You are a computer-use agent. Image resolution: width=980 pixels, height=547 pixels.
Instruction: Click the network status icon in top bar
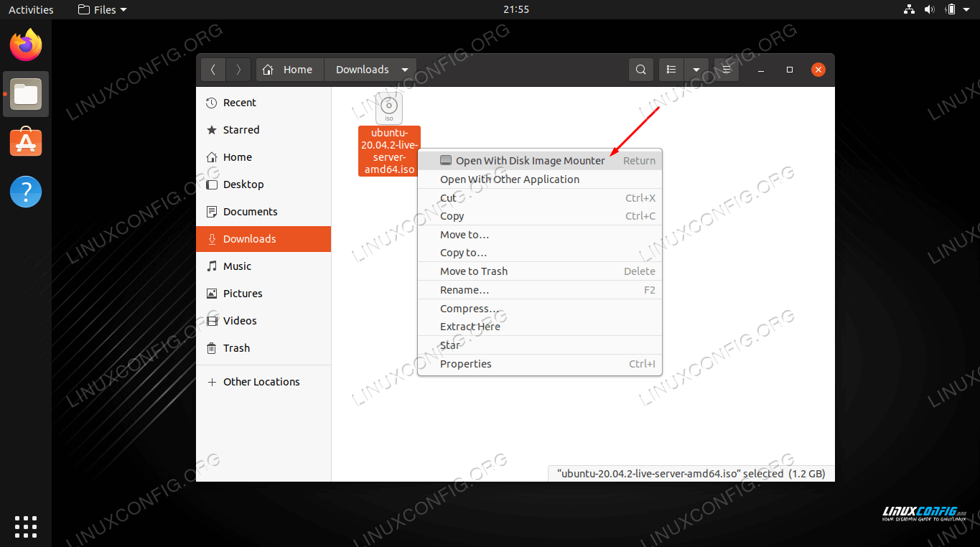pyautogui.click(x=909, y=9)
